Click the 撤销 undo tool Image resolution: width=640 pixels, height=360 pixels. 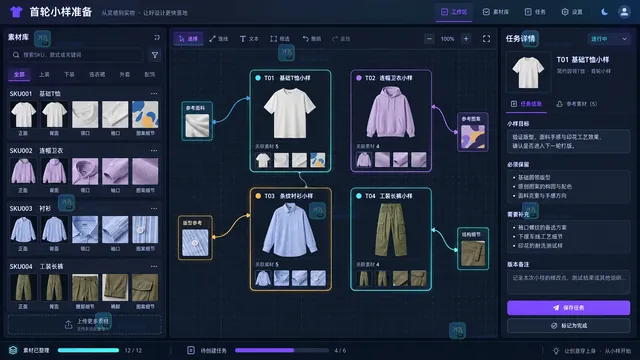click(312, 39)
